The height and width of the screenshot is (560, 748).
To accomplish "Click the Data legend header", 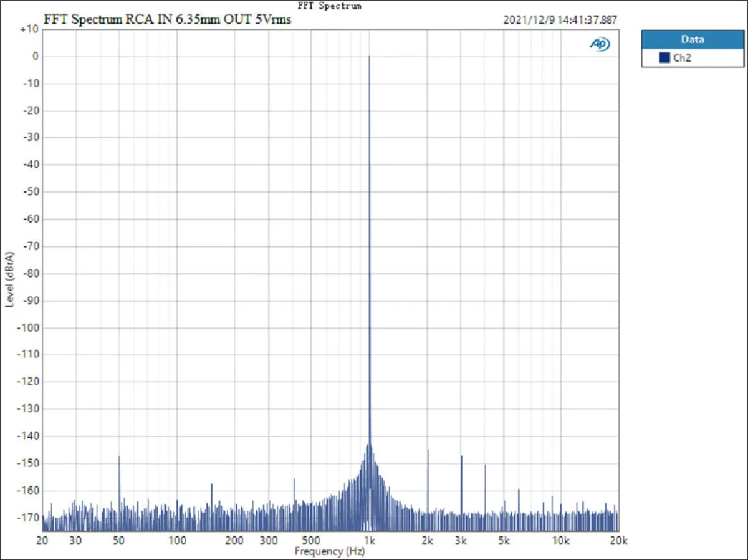I will (693, 39).
